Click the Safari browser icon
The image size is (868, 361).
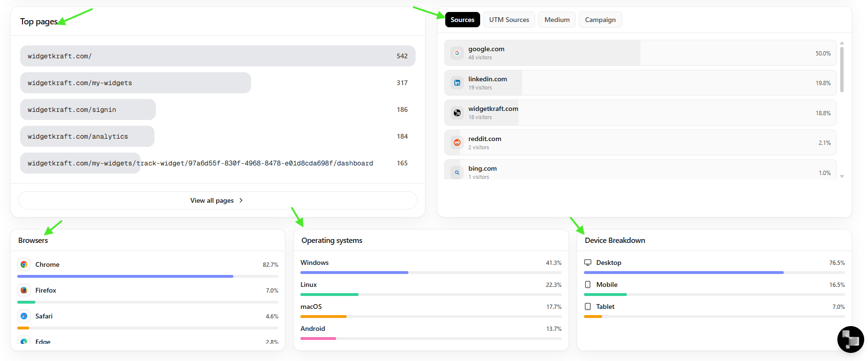[x=24, y=316]
